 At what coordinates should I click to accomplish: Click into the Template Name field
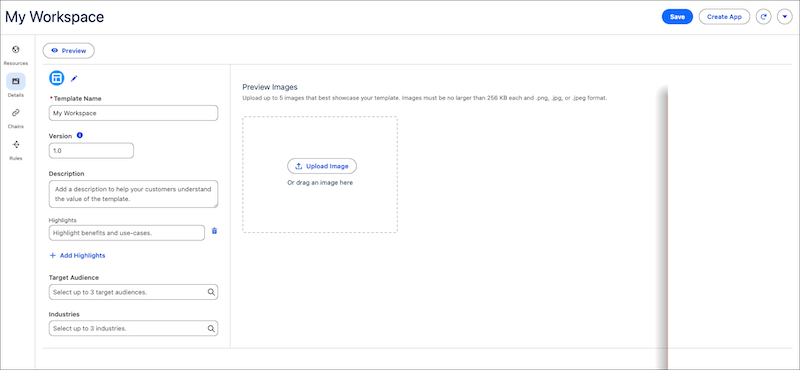(133, 113)
